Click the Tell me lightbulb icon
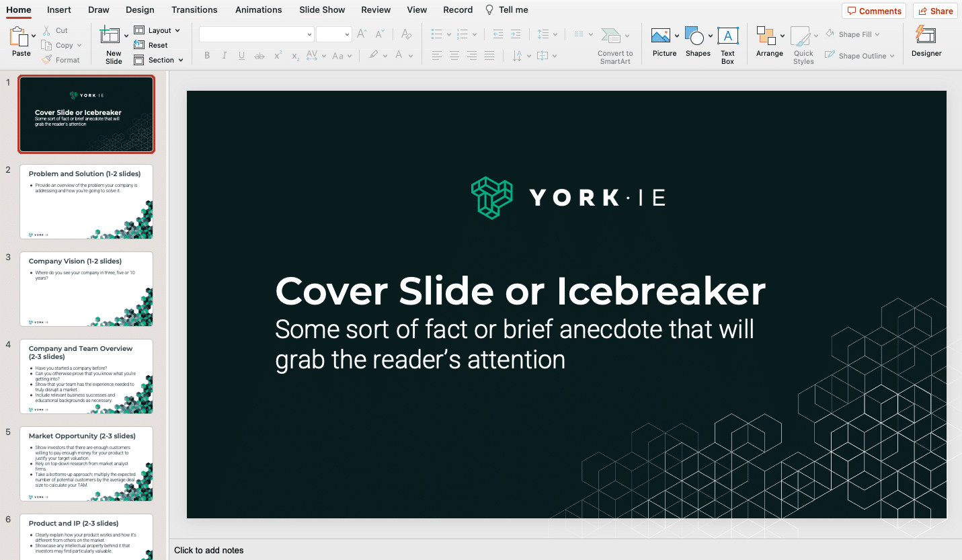Viewport: 962px width, 560px height. (489, 9)
